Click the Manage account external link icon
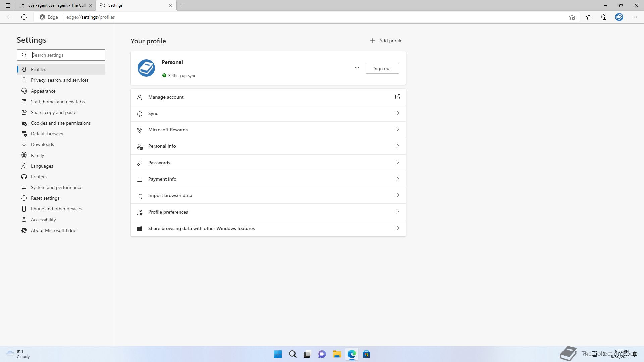The width and height of the screenshot is (644, 362). [398, 97]
